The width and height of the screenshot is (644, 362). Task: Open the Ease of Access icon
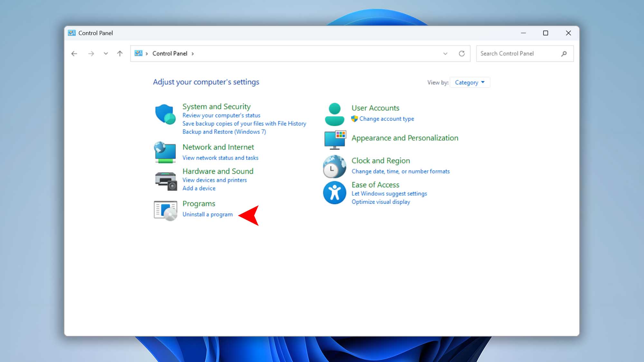(x=335, y=193)
